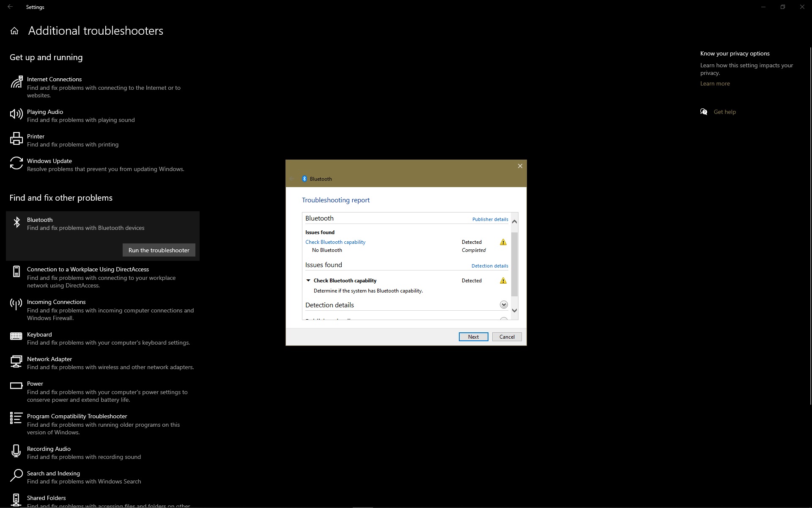The width and height of the screenshot is (812, 508).
Task: Click warning icon beside Check Bluetooth capability link
Action: point(503,242)
